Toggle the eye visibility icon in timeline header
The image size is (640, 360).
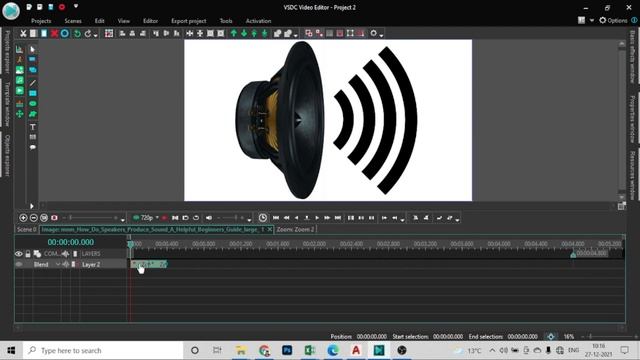coord(19,254)
